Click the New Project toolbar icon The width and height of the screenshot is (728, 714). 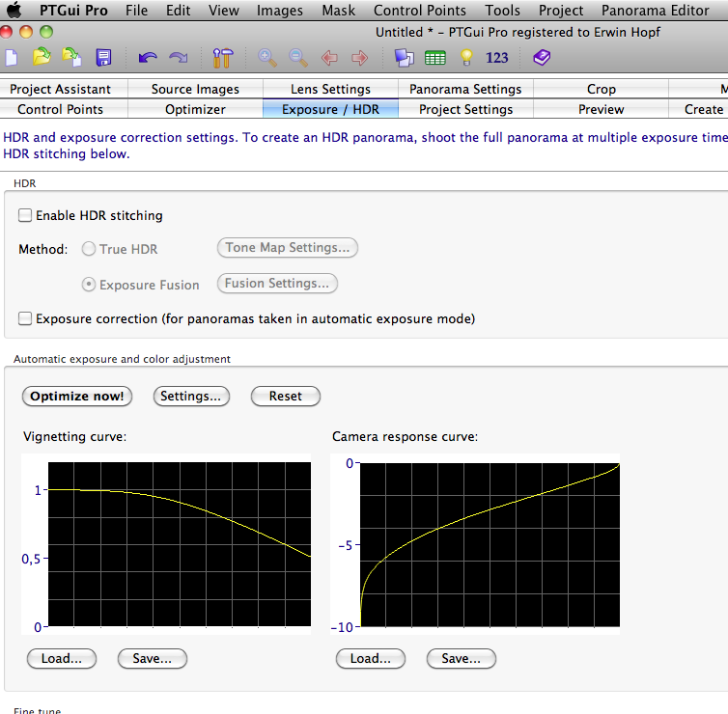point(12,58)
